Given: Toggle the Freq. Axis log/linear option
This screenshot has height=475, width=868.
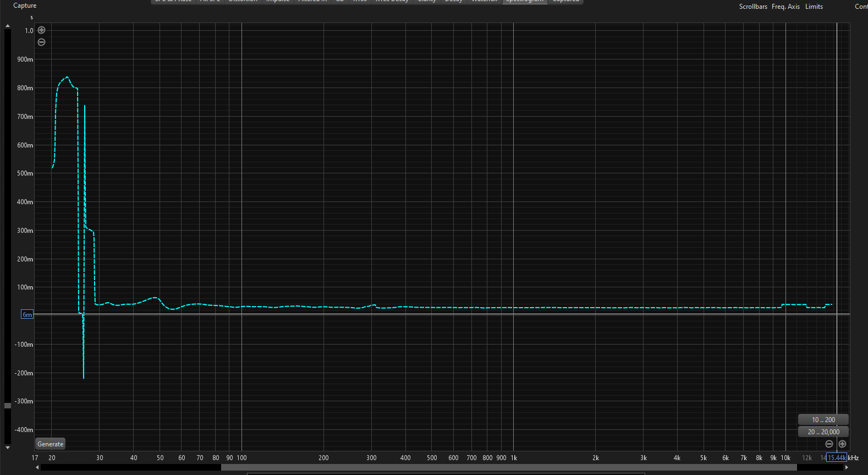Looking at the screenshot, I should point(785,7).
